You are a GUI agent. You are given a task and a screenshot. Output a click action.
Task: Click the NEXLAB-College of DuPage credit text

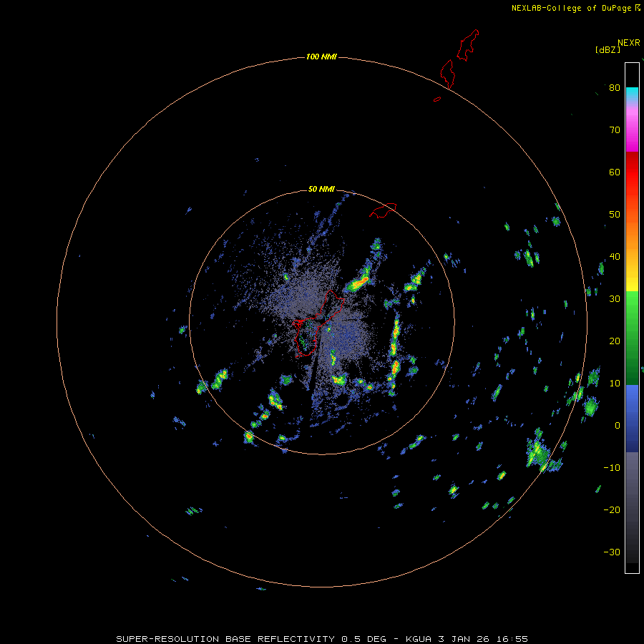pyautogui.click(x=571, y=8)
